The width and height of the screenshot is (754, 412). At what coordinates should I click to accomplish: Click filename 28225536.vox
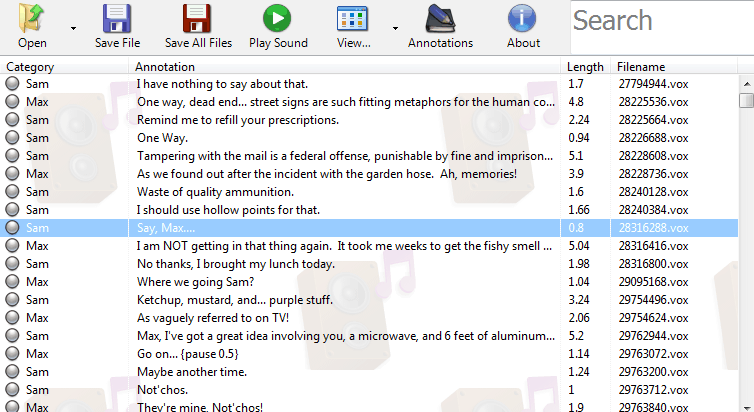pos(653,102)
